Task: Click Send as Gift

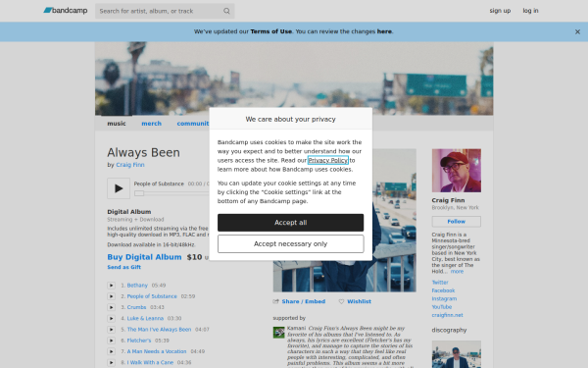Action: (124, 267)
